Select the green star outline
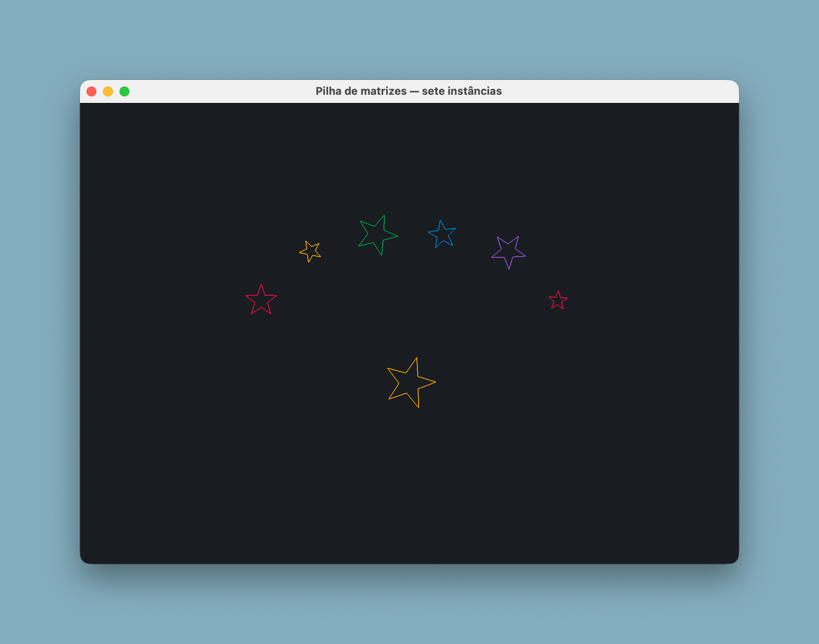This screenshot has width=819, height=644. click(377, 235)
